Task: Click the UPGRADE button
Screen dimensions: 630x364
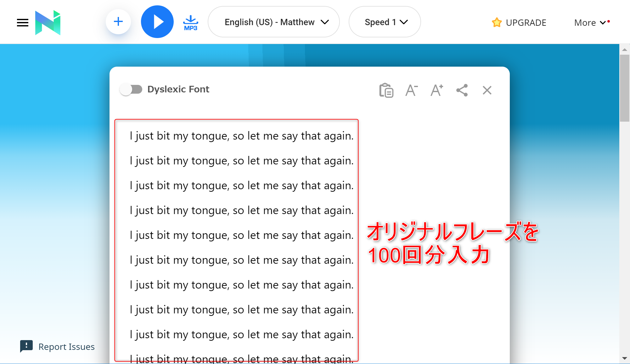Action: (519, 23)
